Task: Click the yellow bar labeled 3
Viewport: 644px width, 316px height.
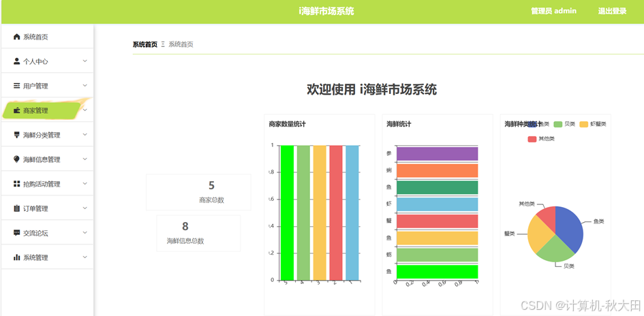Action: click(x=320, y=212)
